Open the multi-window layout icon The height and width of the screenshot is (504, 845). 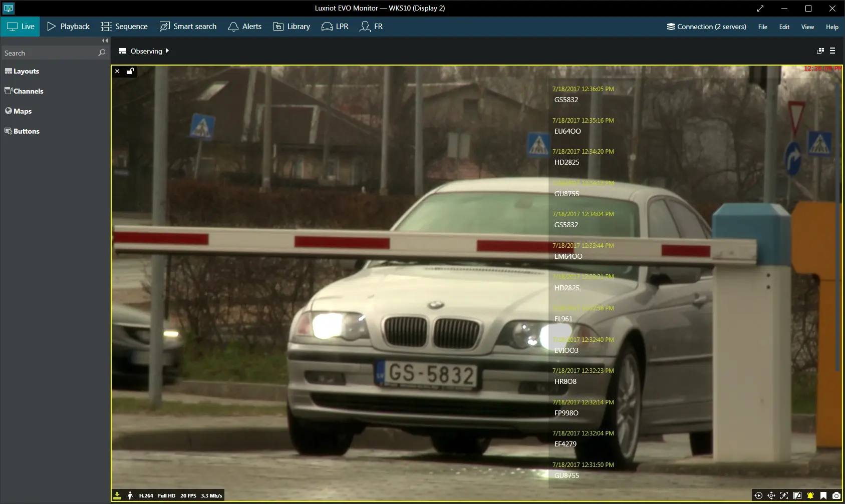820,51
